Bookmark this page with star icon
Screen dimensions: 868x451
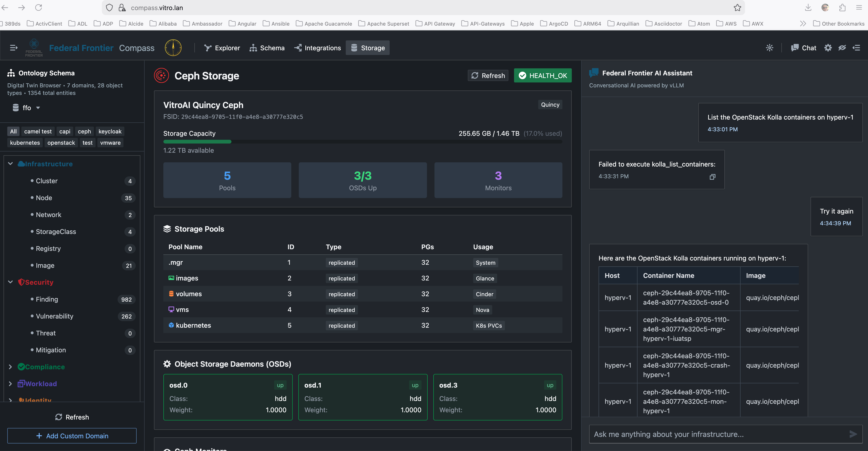click(x=737, y=8)
